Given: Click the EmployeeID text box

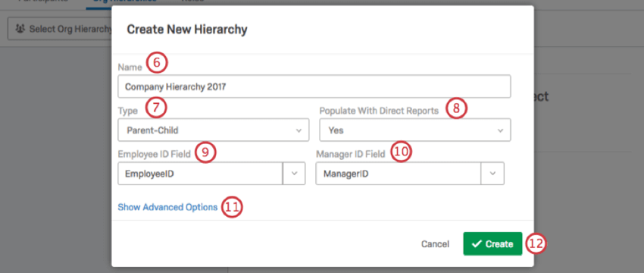Looking at the screenshot, I should pos(201,174).
